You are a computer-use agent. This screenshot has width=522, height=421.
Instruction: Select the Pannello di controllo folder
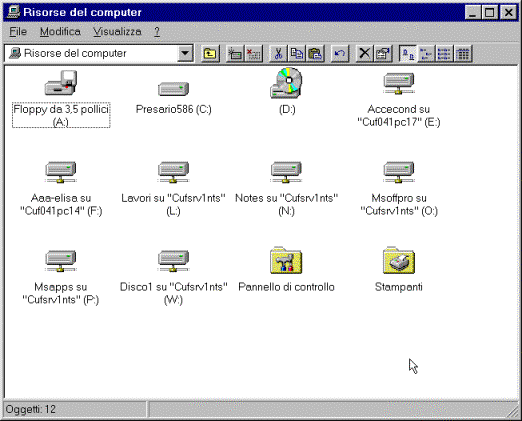[x=286, y=269]
